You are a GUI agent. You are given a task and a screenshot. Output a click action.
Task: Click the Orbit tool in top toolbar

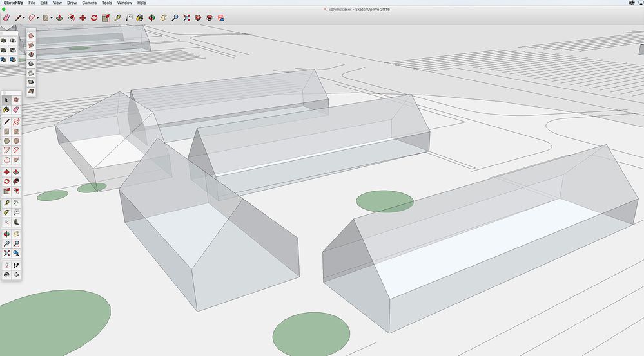[x=151, y=18]
